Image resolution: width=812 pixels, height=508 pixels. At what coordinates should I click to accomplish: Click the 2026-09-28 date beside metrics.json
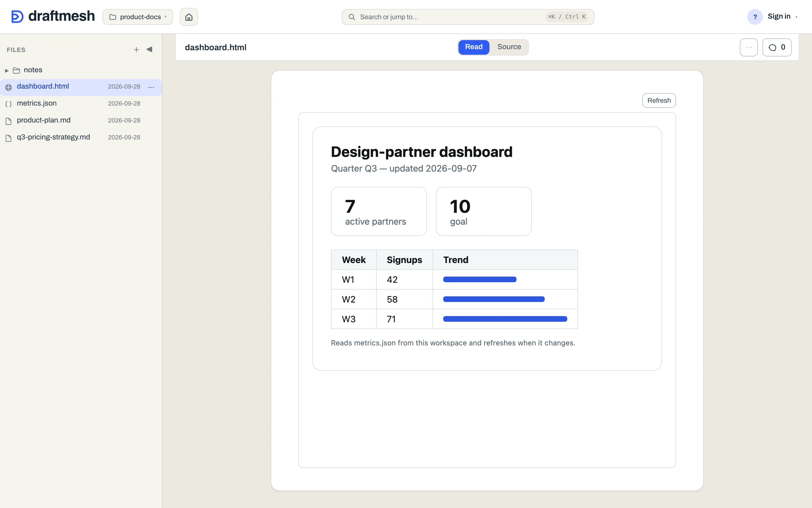(x=124, y=104)
